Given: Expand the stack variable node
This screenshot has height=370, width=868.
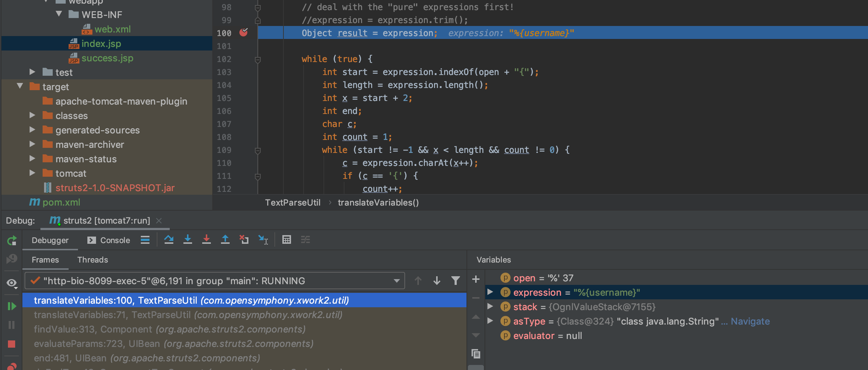Looking at the screenshot, I should click(x=490, y=307).
